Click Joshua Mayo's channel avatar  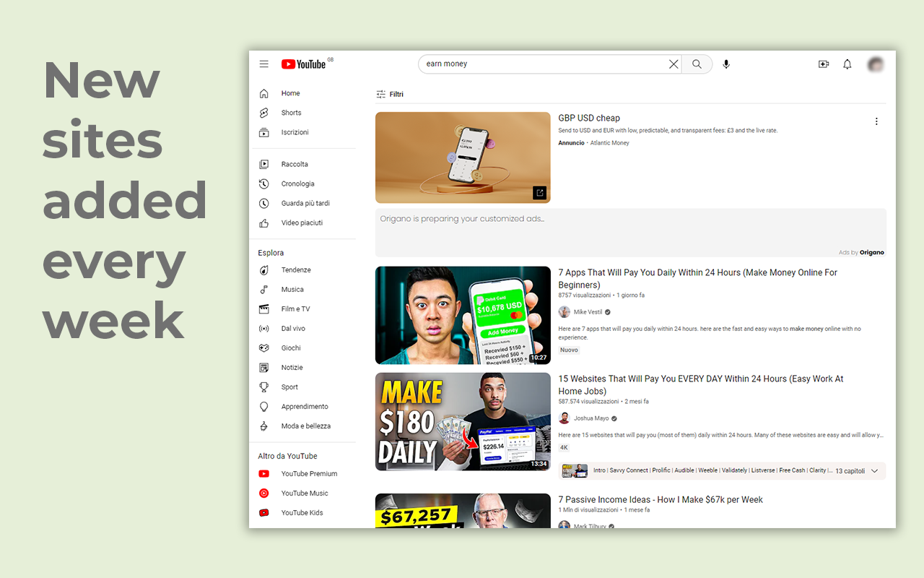click(564, 418)
